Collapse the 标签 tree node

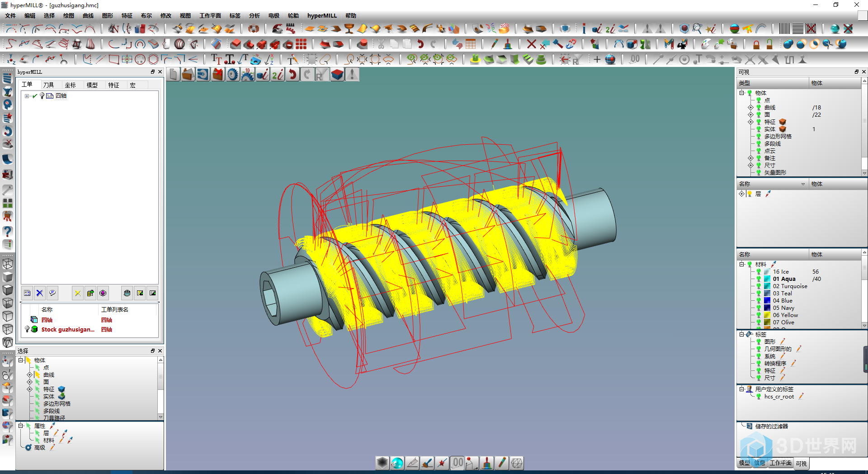pyautogui.click(x=742, y=334)
